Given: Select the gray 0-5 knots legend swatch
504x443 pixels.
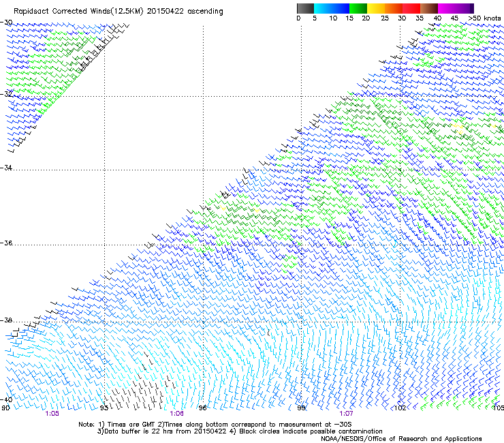Looking at the screenshot, I should point(305,8).
